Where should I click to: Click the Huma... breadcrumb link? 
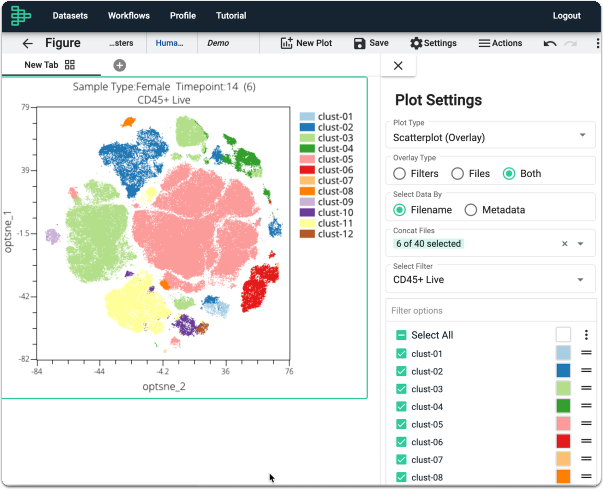[169, 43]
